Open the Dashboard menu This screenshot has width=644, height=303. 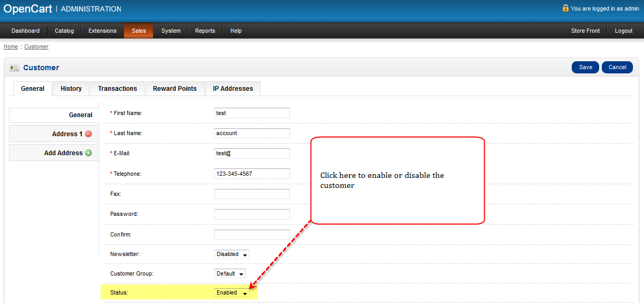pyautogui.click(x=25, y=31)
